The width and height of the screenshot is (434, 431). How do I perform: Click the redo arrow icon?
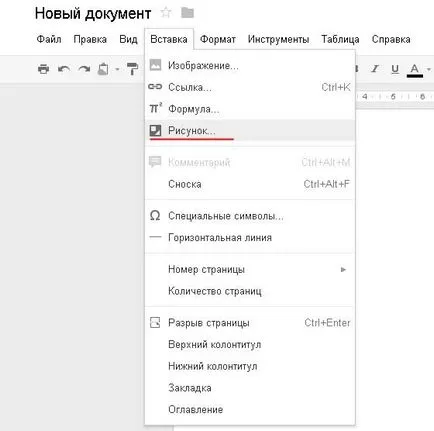(84, 69)
